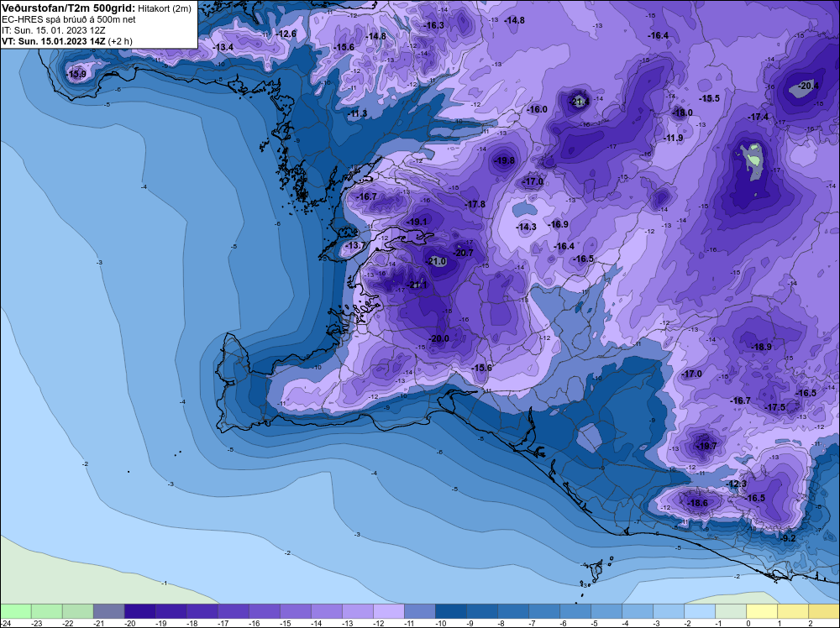This screenshot has height=628, width=840.
Task: Click the -21 grey-purple legend swatch
Action: (108, 611)
